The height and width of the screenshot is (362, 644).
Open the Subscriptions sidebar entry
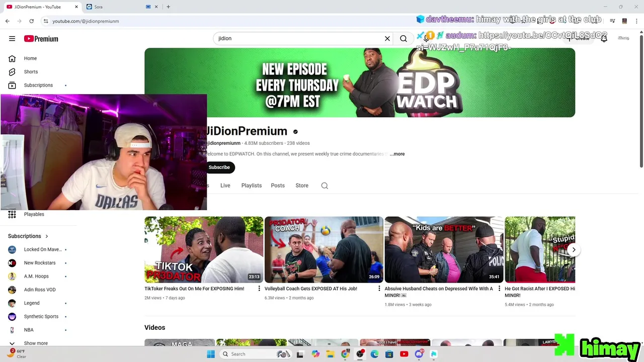[x=38, y=85]
